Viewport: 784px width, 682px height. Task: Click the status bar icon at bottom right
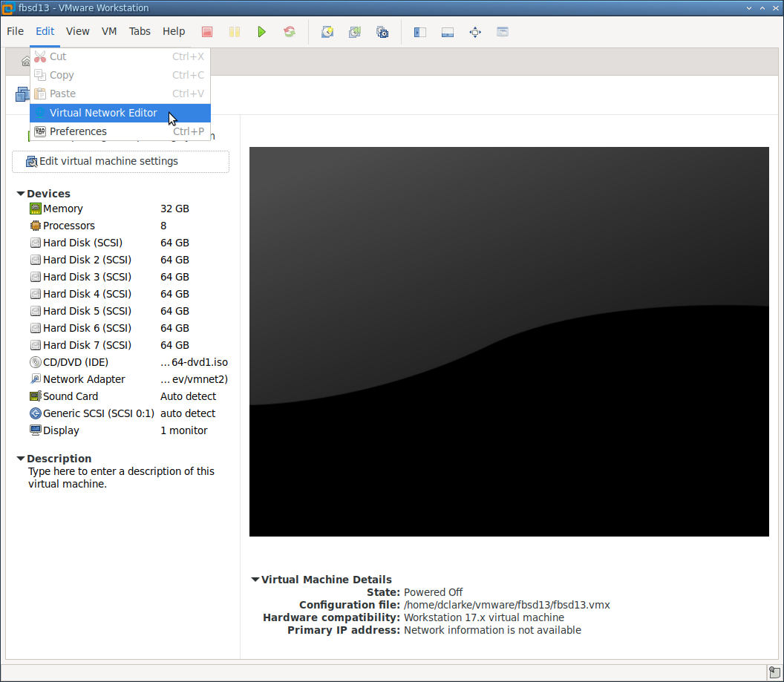pos(774,672)
